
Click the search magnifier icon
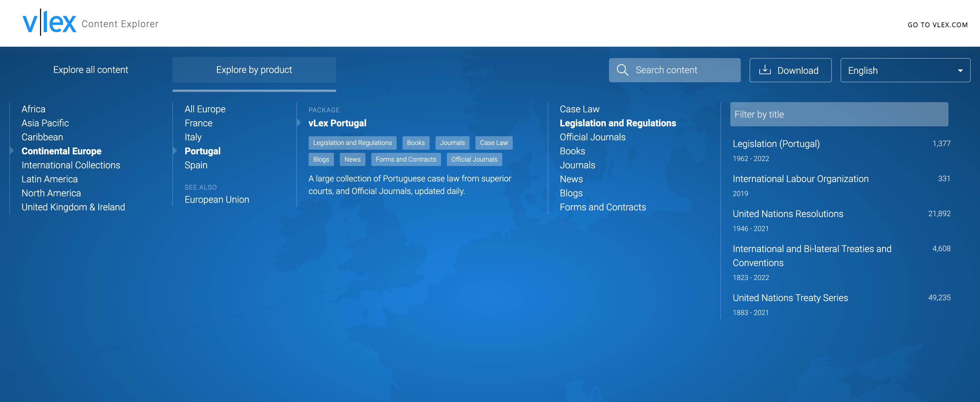coord(622,70)
